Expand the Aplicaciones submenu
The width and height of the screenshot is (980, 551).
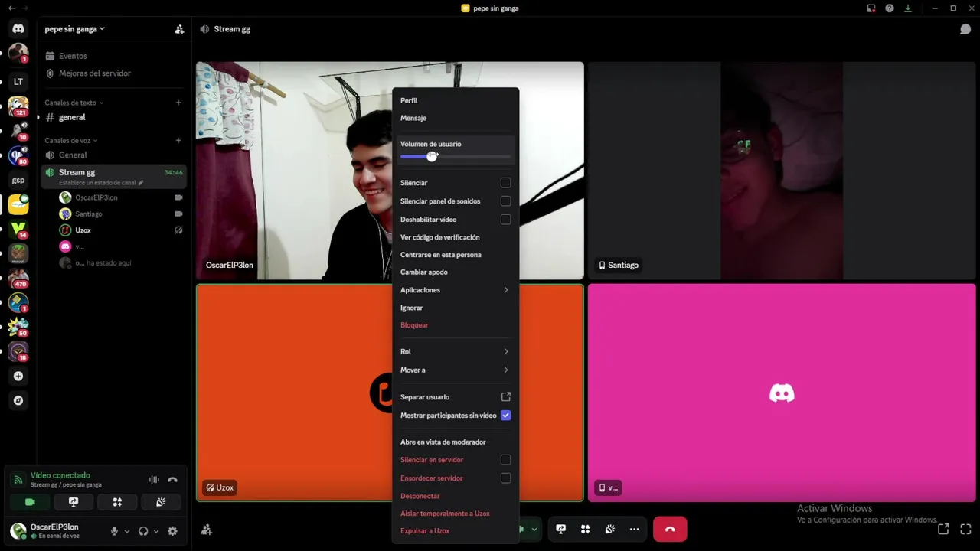455,290
